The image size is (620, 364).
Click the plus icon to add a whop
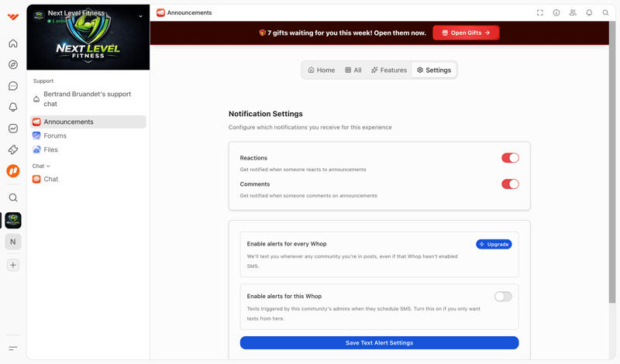click(13, 265)
